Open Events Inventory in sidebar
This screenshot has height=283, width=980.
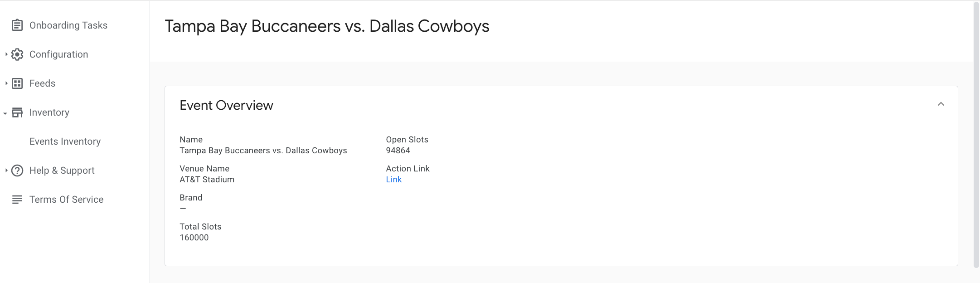pyautogui.click(x=65, y=141)
